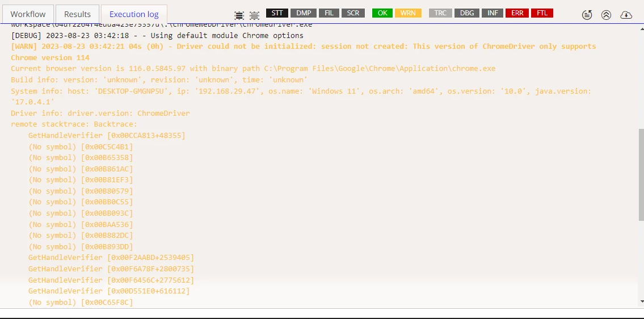
Task: Click 'GetHandleVerifier [0x00F6A78F+2800735]' line
Action: pos(111,269)
